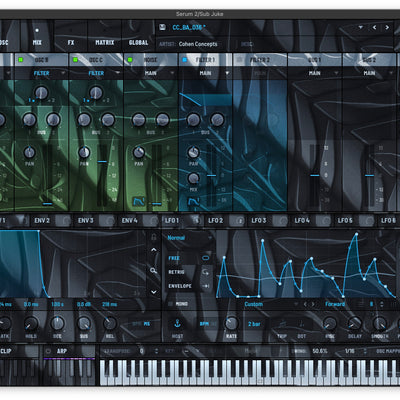Click the ENVELOPE one-shot arrow icon

click(x=206, y=286)
